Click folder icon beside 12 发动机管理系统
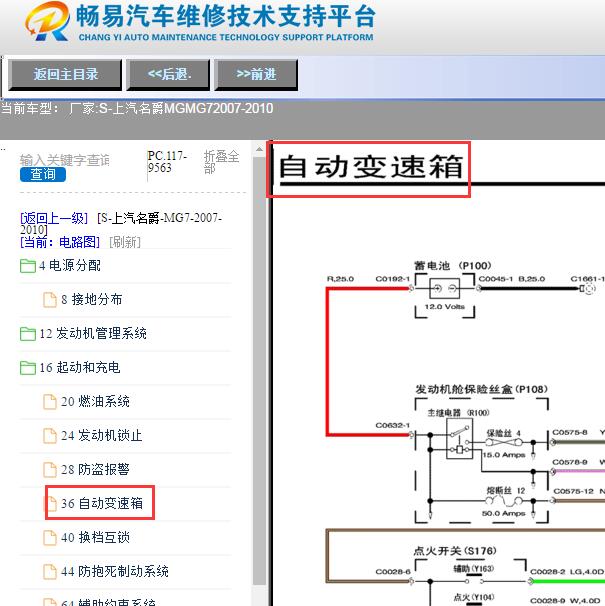This screenshot has height=606, width=605. (x=28, y=334)
